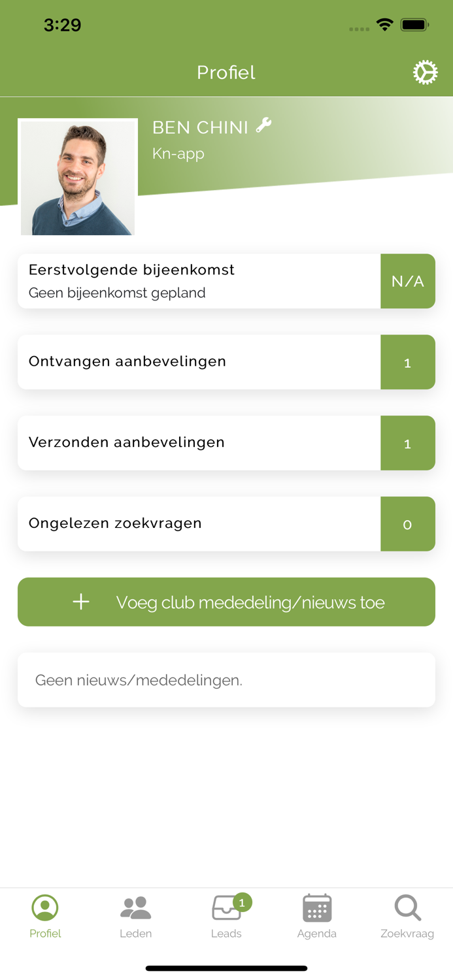Tap the Geen nieuws/mededelingen placeholder card
This screenshot has width=453, height=980.
click(x=226, y=679)
